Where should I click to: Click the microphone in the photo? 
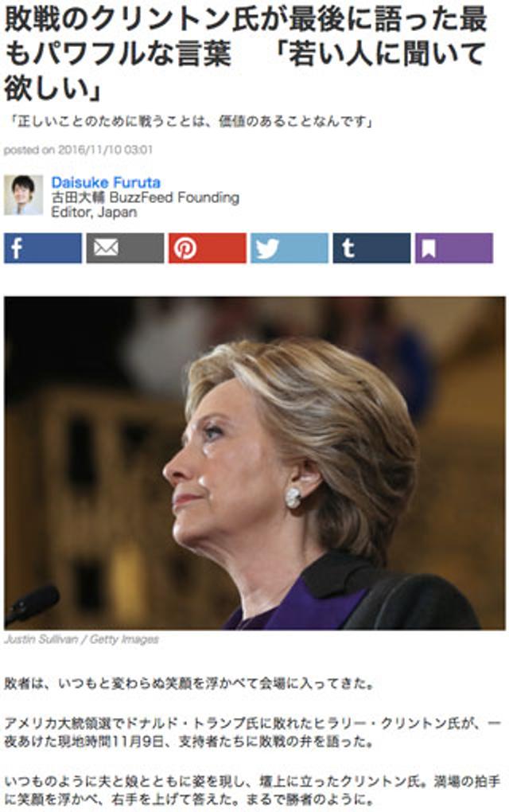(32, 603)
